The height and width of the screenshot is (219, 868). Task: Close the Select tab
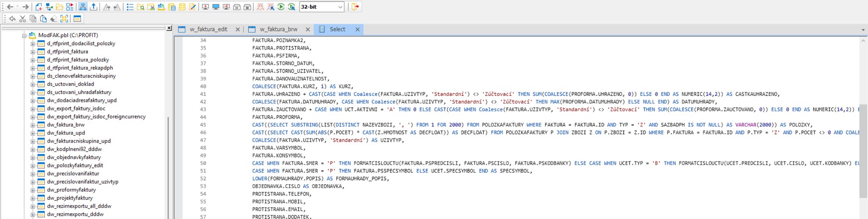click(358, 29)
